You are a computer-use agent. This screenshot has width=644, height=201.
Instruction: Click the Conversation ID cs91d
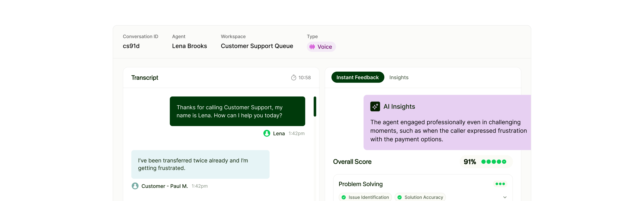point(131,46)
